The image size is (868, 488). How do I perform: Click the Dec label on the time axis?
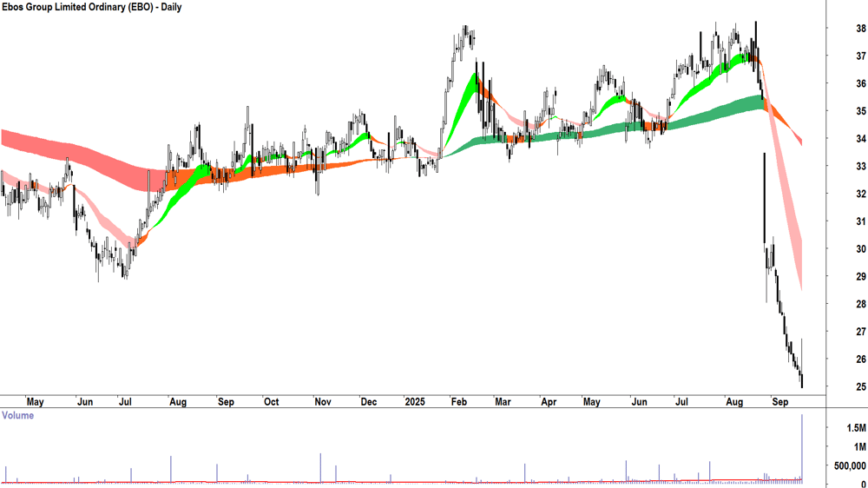point(369,401)
